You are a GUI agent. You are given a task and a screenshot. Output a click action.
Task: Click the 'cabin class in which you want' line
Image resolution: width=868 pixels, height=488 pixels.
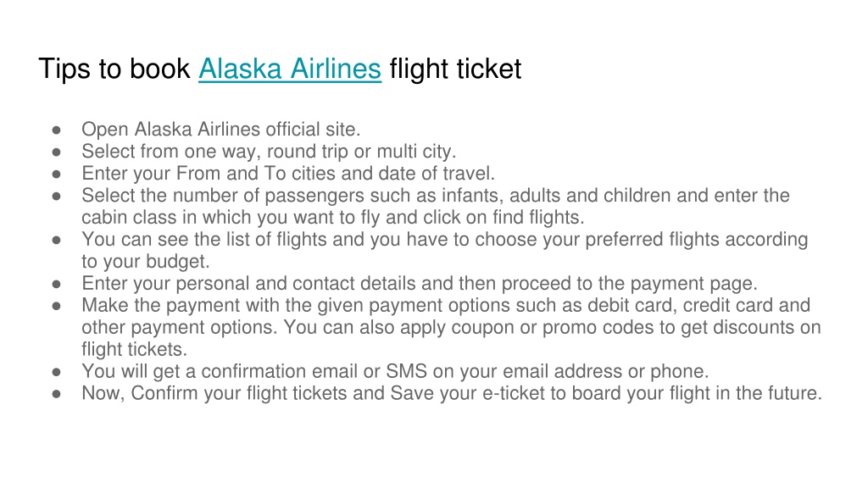pyautogui.click(x=332, y=218)
